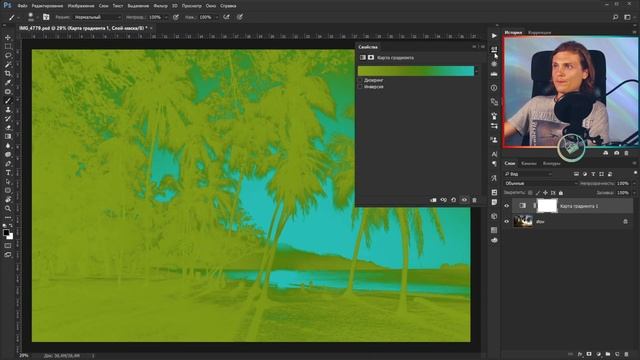Select the Lasso tool
640x360 pixels.
point(8,56)
